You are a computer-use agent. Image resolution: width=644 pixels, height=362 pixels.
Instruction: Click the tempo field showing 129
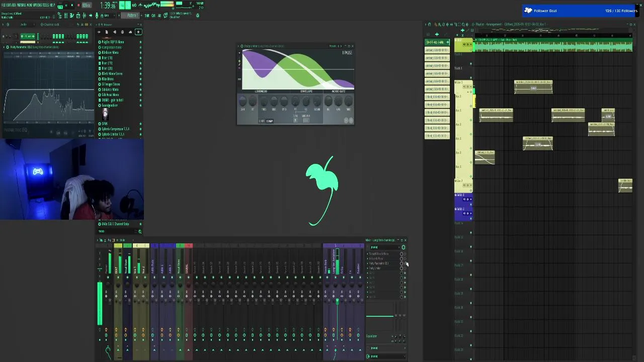87,6
